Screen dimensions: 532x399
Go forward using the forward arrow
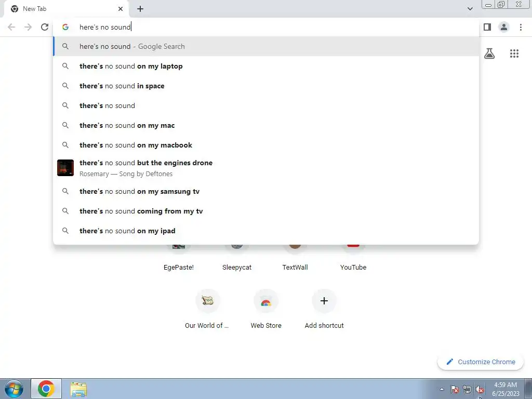tap(28, 27)
